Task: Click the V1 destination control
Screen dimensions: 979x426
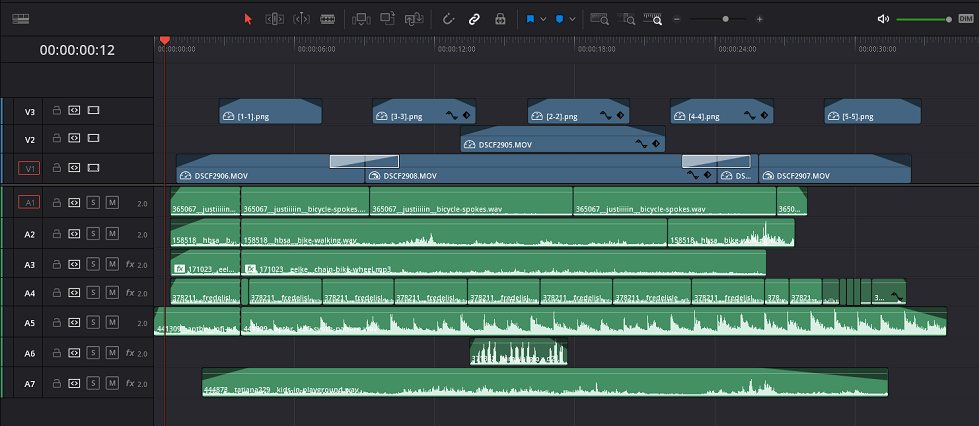Action: tap(29, 168)
